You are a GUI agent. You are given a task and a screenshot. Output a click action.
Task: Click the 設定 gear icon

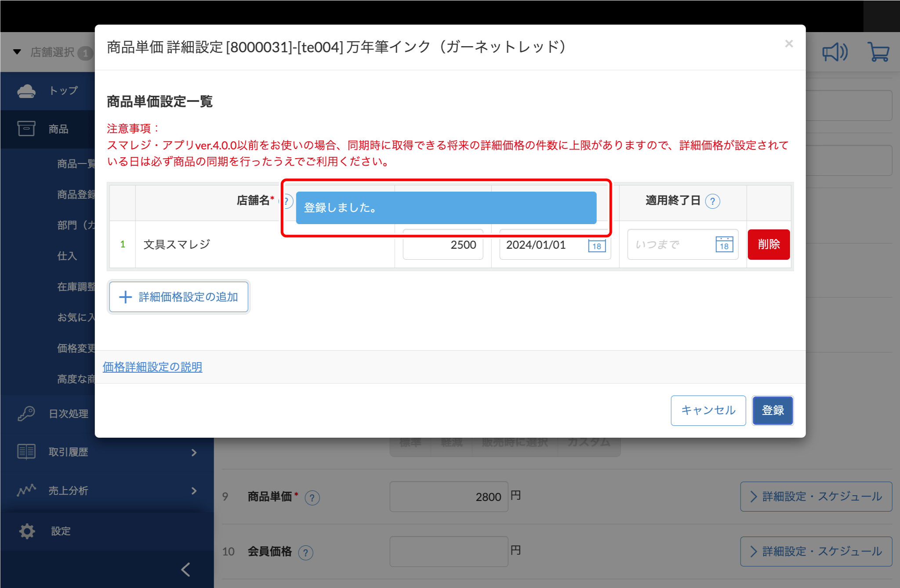pos(27,531)
